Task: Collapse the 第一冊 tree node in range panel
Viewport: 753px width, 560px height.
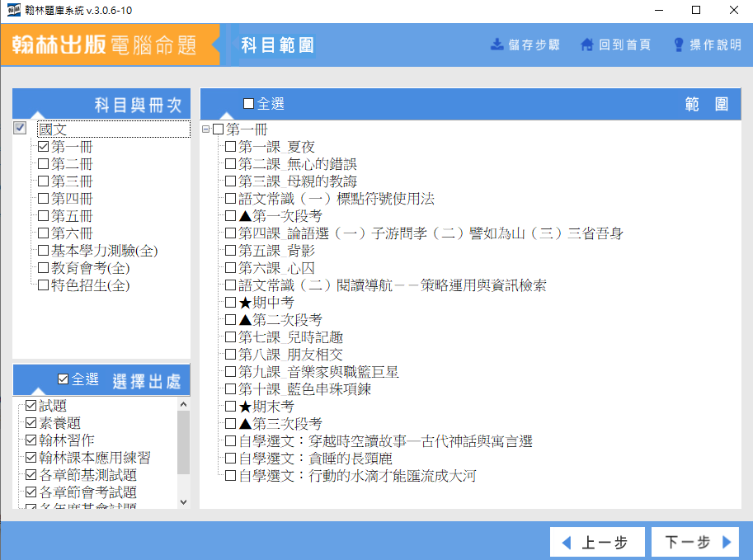Action: pos(205,129)
